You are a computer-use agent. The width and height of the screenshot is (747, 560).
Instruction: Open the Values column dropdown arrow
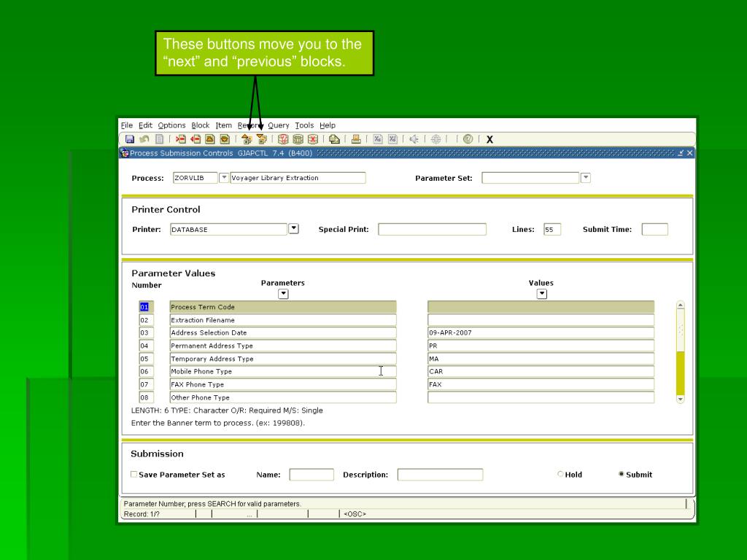point(542,294)
